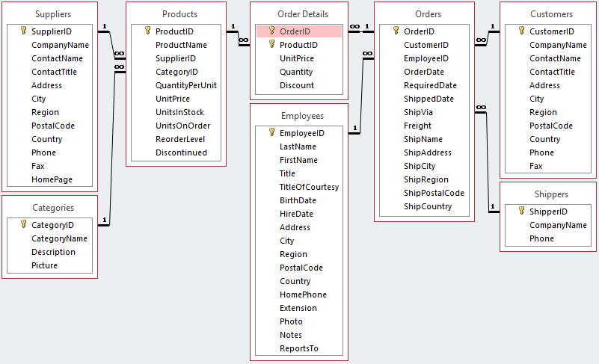This screenshot has width=599, height=364.
Task: Click the Employees table title
Action: coord(302,116)
